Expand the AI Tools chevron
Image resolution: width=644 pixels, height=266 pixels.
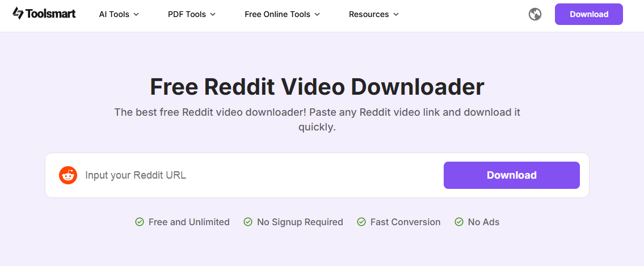136,14
